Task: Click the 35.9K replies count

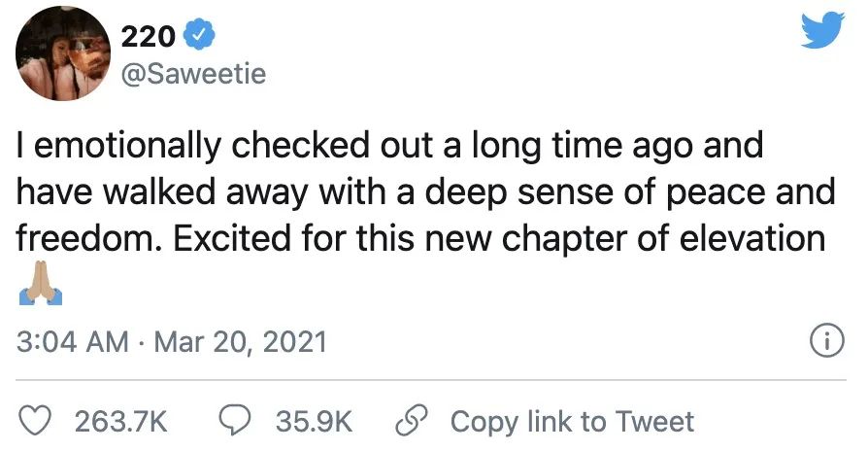Action: coord(314,421)
